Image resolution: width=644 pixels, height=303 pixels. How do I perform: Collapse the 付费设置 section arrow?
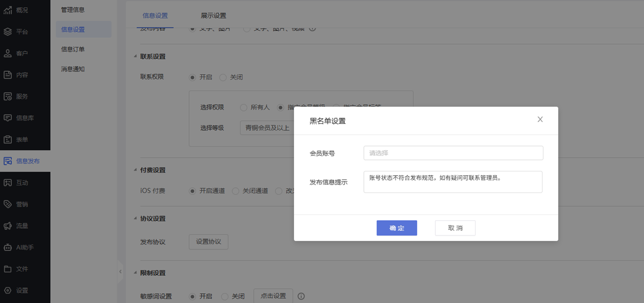(x=135, y=170)
